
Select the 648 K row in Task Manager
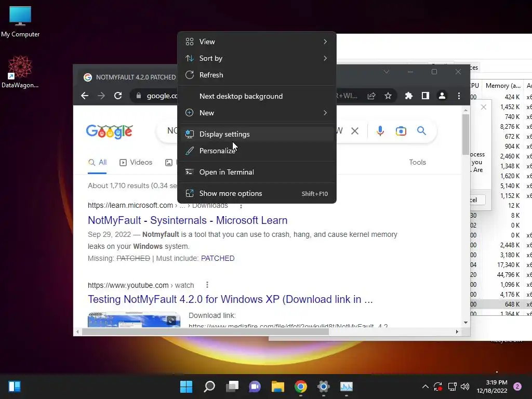pyautogui.click(x=501, y=304)
